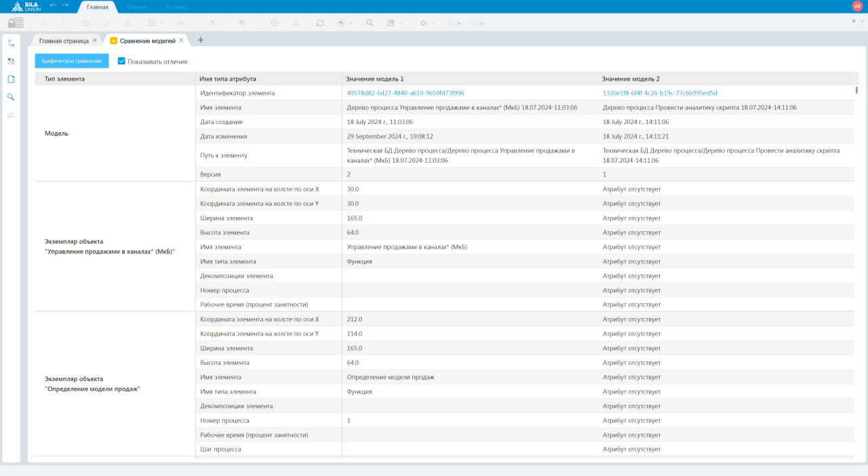Click the info circle icon in toolbar

(275, 22)
